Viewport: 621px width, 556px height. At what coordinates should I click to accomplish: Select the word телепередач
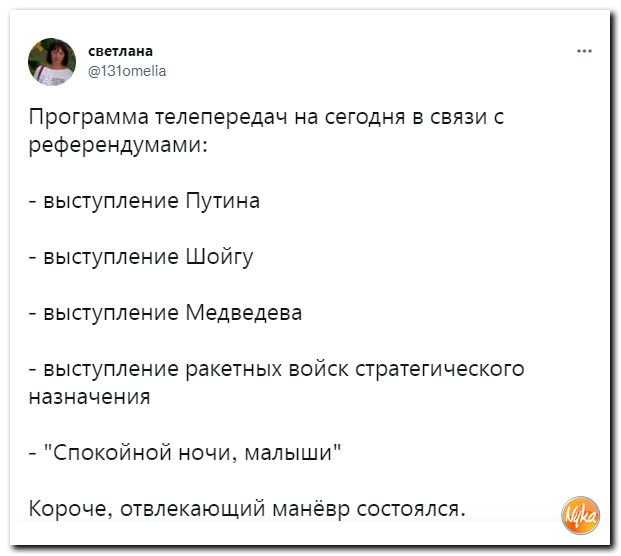tap(221, 118)
